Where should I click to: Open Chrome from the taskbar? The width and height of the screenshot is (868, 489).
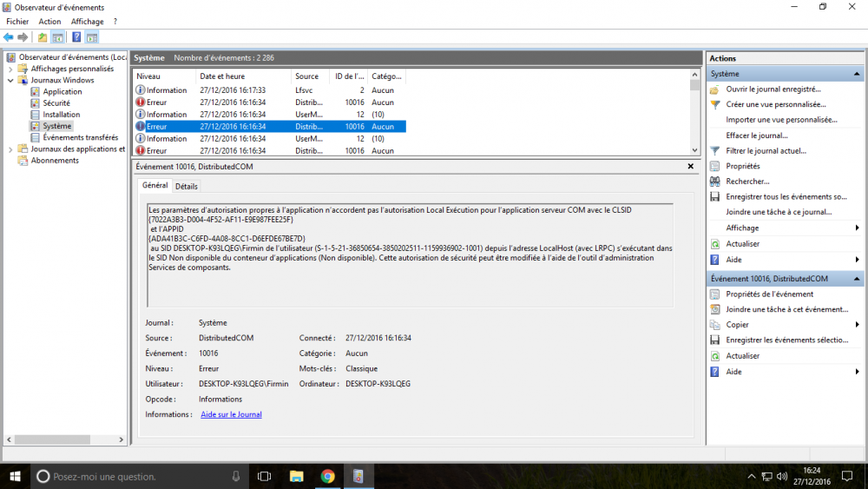[327, 476]
